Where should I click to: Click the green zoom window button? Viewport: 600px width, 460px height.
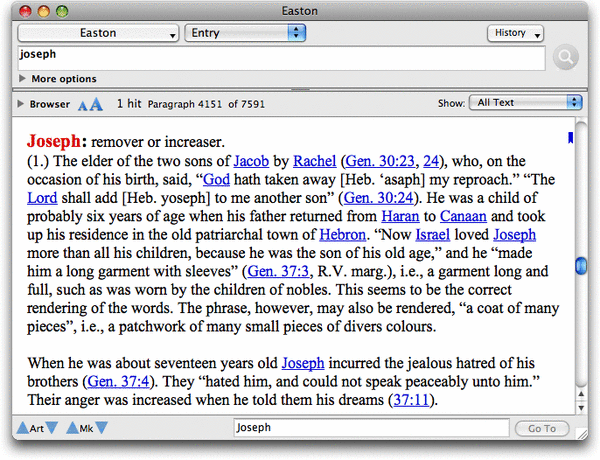pyautogui.click(x=62, y=11)
